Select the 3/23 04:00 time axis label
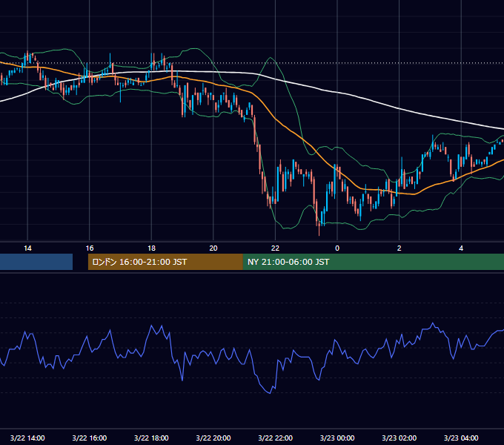This screenshot has height=445, width=504. (x=461, y=438)
